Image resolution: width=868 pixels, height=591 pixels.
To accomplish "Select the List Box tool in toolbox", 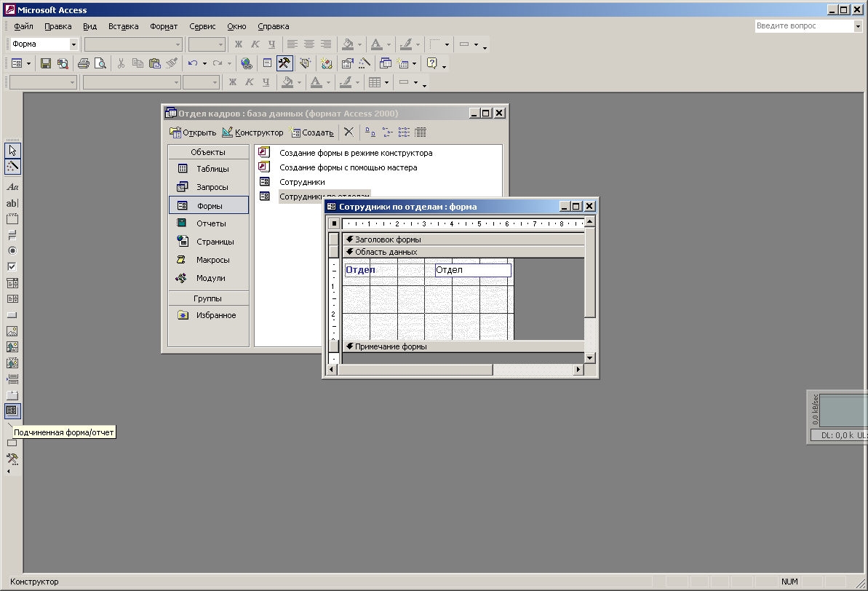I will pos(12,298).
